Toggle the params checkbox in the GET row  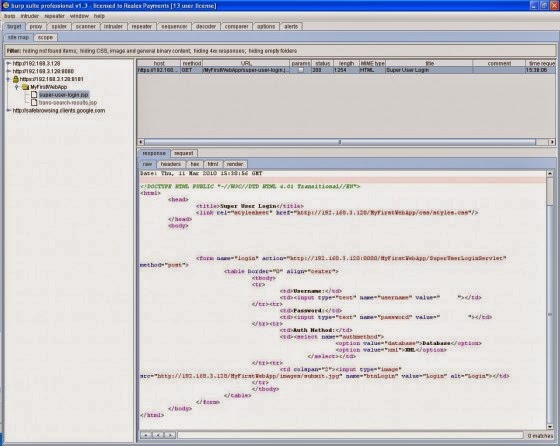pos(301,70)
